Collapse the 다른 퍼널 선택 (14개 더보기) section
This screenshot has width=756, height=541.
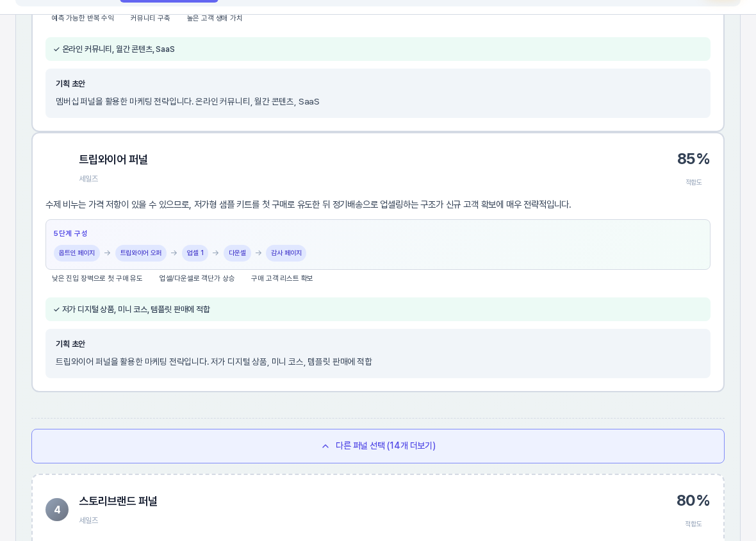[x=378, y=446]
